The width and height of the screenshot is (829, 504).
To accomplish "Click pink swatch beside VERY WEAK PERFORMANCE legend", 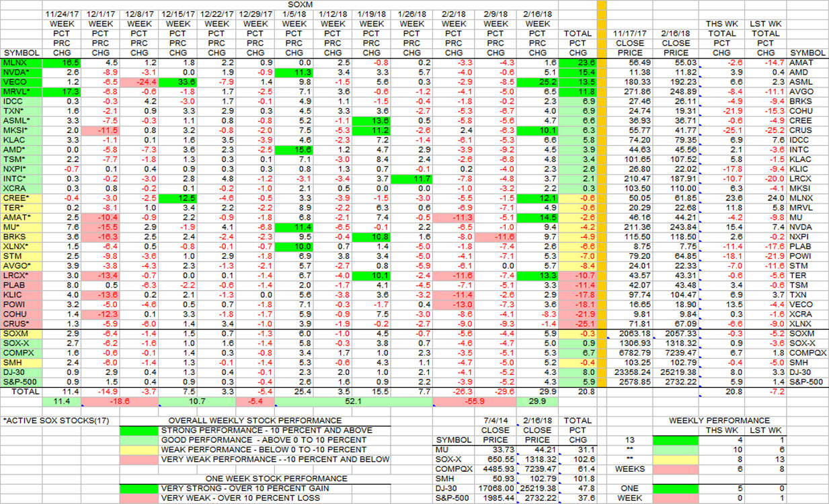I will tap(139, 460).
